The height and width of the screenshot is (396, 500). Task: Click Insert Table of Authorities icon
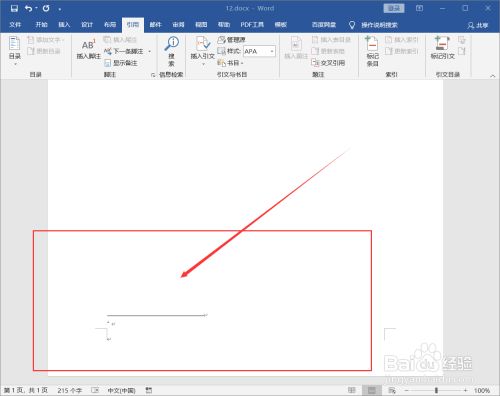click(462, 40)
